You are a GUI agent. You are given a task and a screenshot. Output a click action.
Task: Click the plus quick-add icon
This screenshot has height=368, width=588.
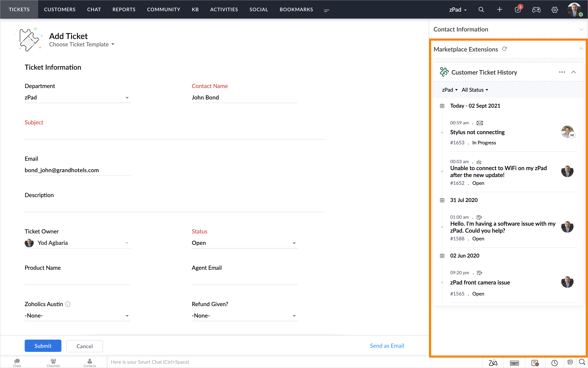pos(499,9)
